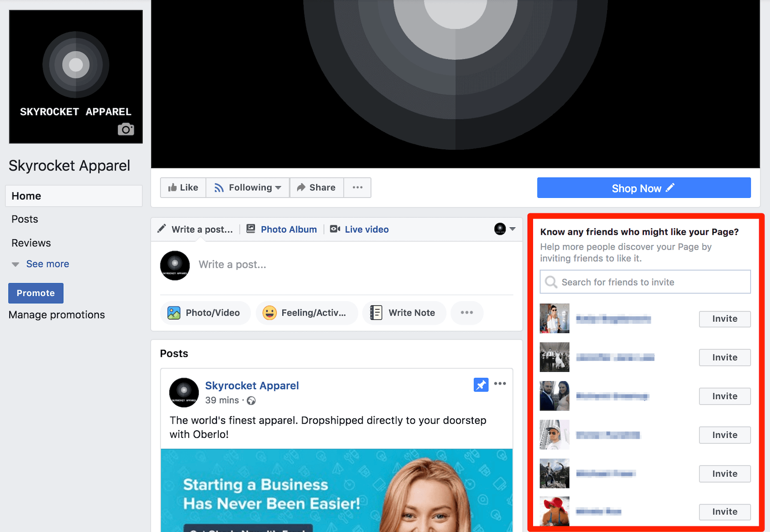Invite the first suggested friend
Screen dimensions: 770x532
[724, 319]
